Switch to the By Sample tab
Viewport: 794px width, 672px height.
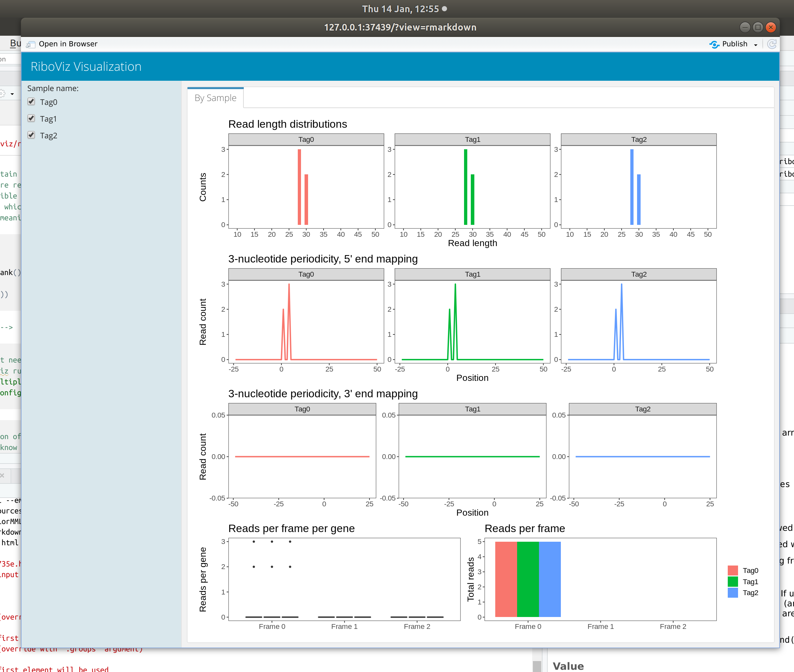click(215, 97)
